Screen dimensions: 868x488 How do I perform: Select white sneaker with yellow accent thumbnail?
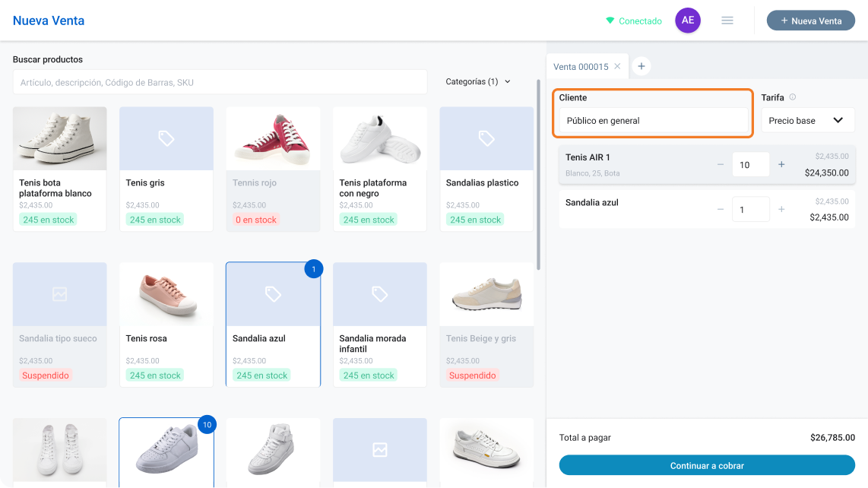click(x=486, y=450)
